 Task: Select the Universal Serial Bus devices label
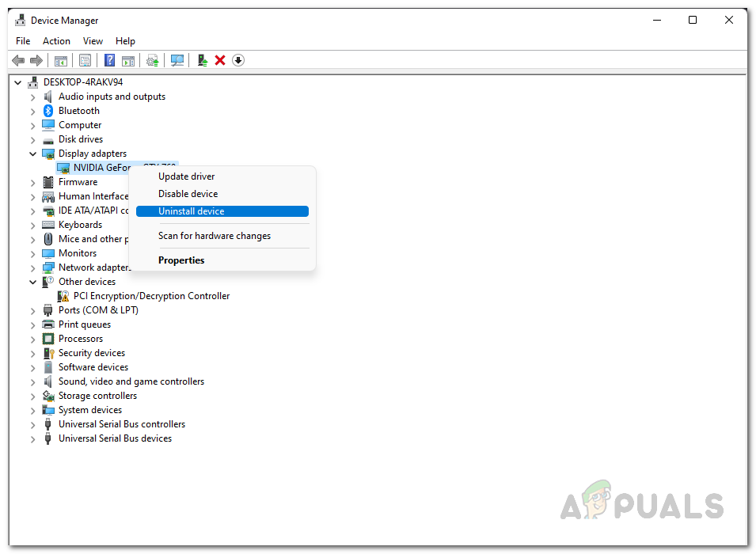coord(116,438)
